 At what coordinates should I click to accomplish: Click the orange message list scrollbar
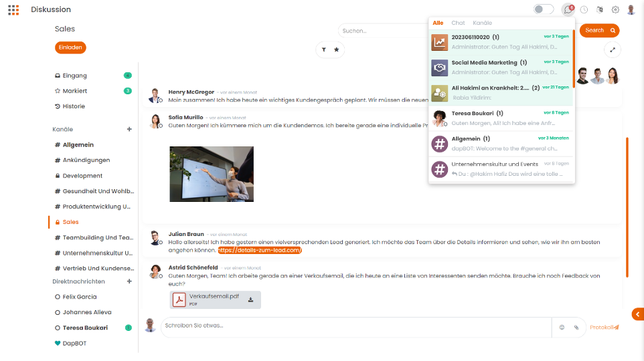(x=627, y=207)
